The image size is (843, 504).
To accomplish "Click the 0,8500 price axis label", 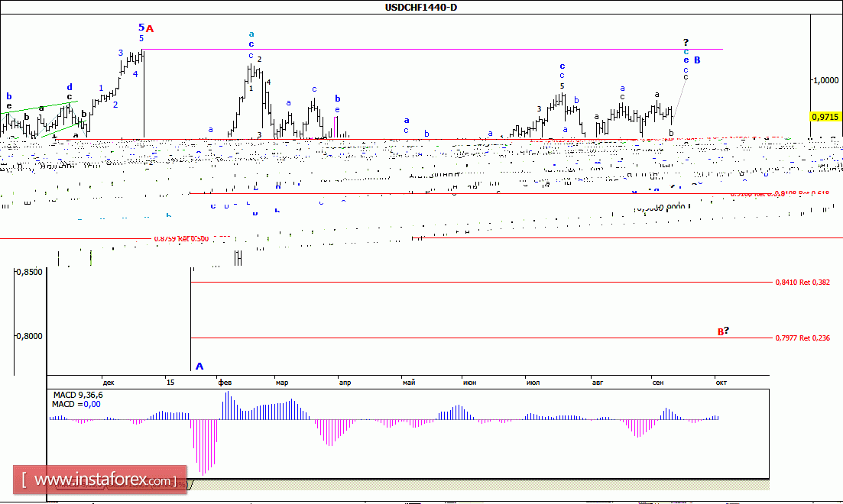I will [29, 271].
